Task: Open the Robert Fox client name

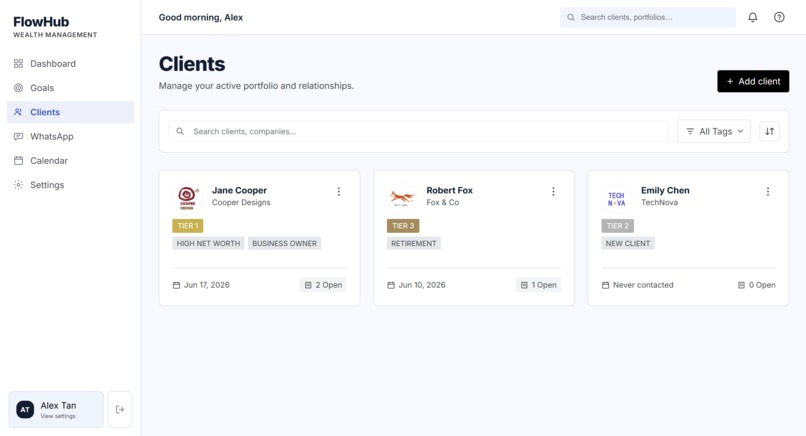Action: (x=449, y=190)
